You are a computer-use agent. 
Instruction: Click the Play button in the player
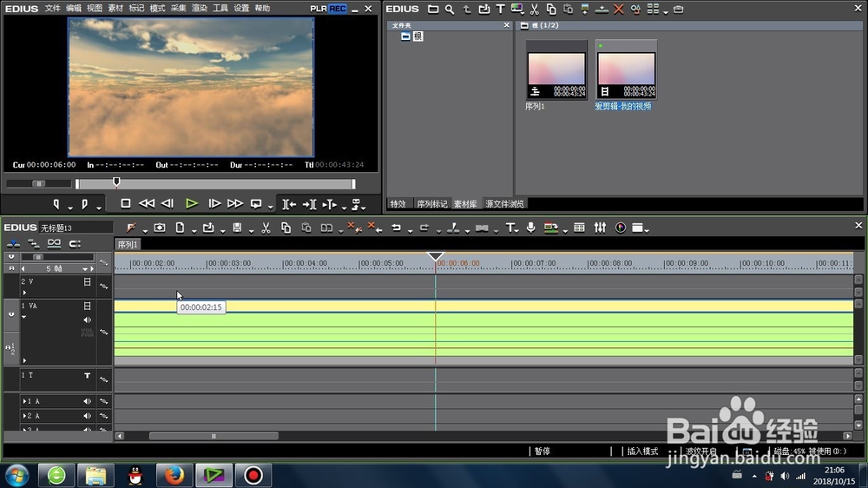tap(192, 204)
